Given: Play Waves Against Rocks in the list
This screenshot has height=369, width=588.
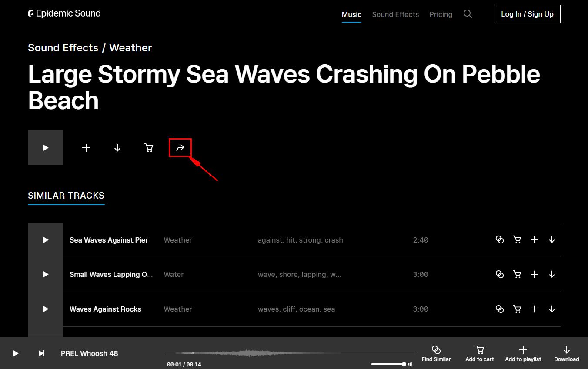Looking at the screenshot, I should 45,309.
